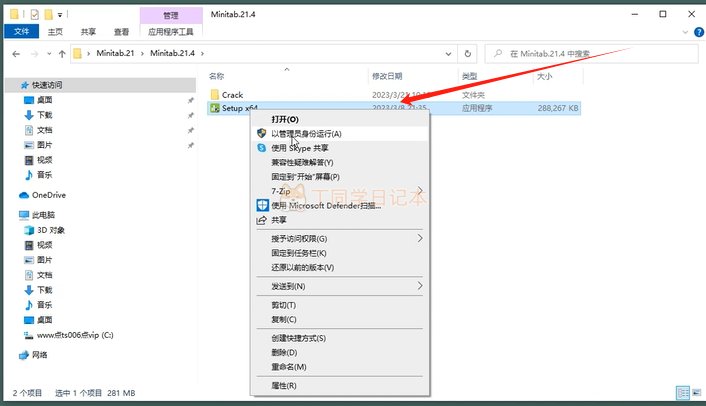Expand 授予访问权限(G) submenu
Screen dimensions: 706x406
click(339, 239)
